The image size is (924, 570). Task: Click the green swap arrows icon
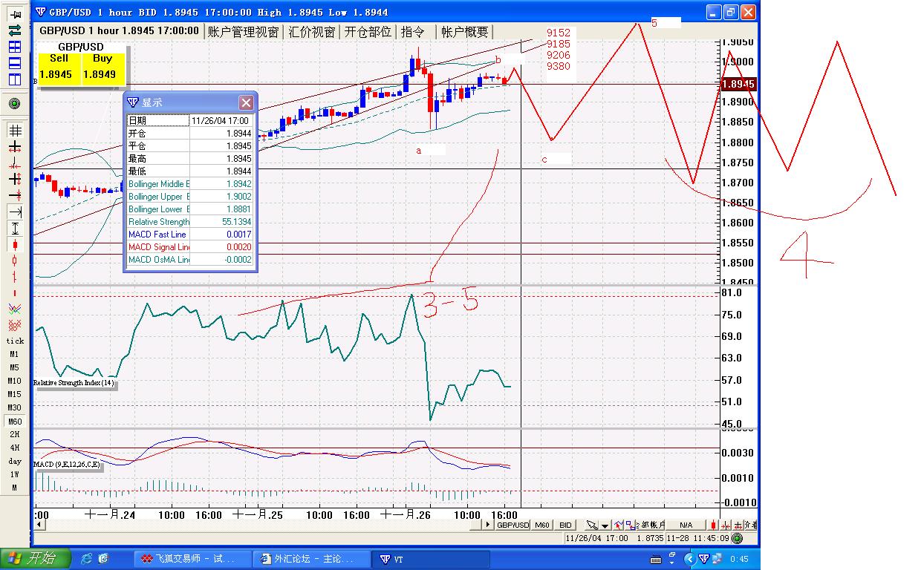(15, 30)
